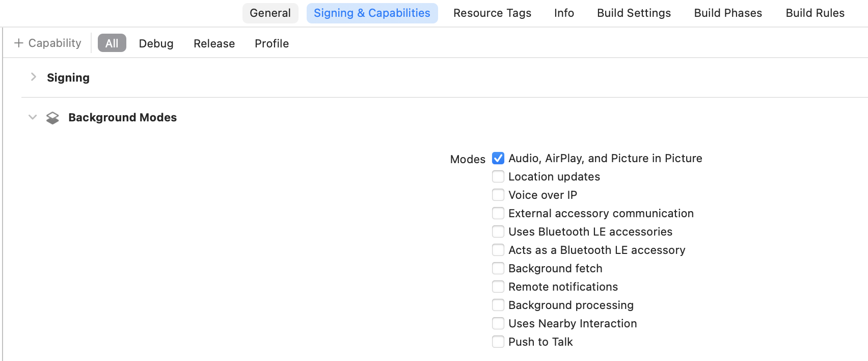Collapse the Background Modes section

point(33,117)
